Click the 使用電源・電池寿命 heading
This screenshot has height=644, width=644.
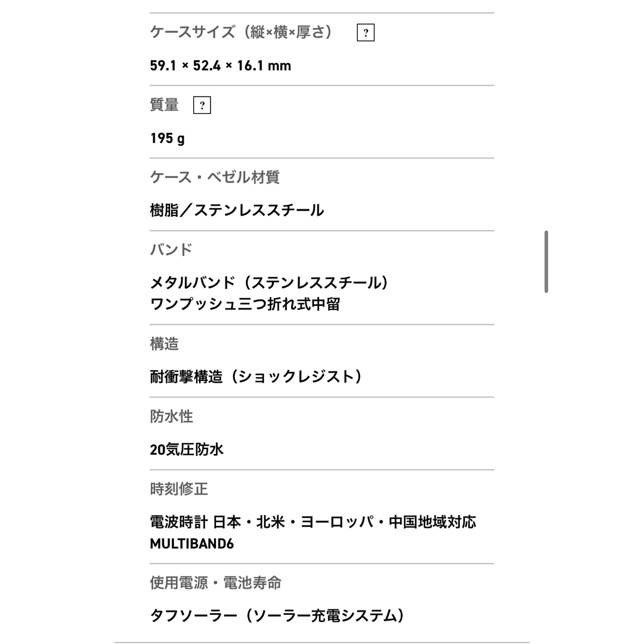(216, 583)
